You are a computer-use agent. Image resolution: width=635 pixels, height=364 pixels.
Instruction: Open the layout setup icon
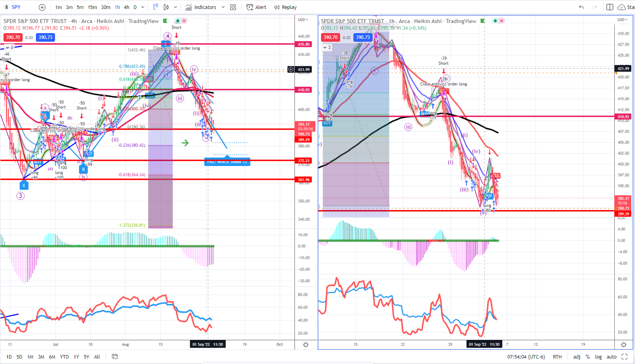click(610, 7)
